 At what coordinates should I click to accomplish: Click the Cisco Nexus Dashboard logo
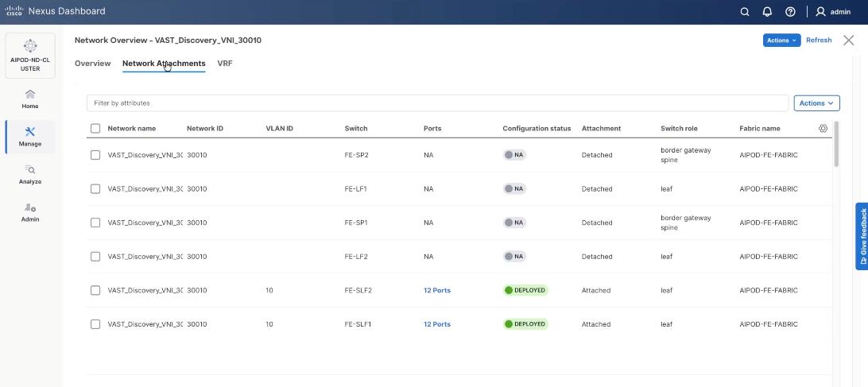pyautogui.click(x=55, y=11)
